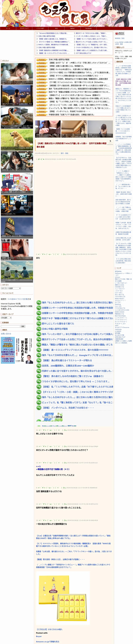Click arrow icon beside ガチで嫌な仕事上げてけ
The image size is (133, 644).
pyautogui.click(x=75, y=53)
